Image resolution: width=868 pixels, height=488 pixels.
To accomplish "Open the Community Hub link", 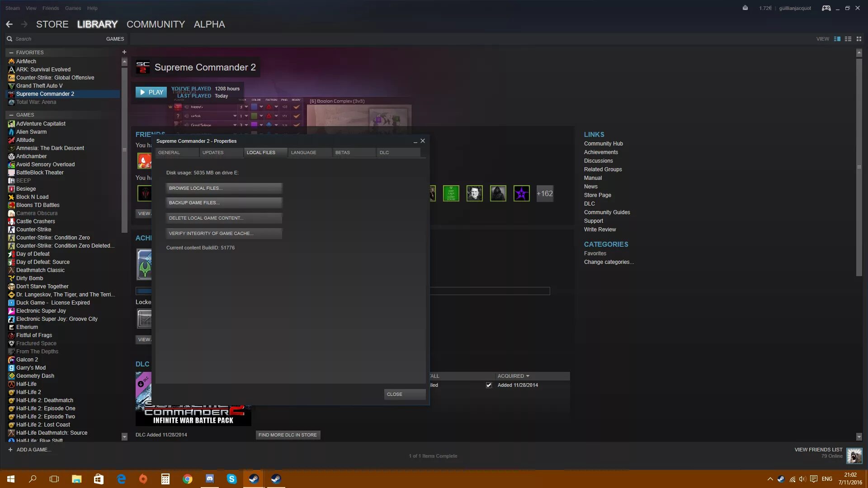I will point(603,143).
